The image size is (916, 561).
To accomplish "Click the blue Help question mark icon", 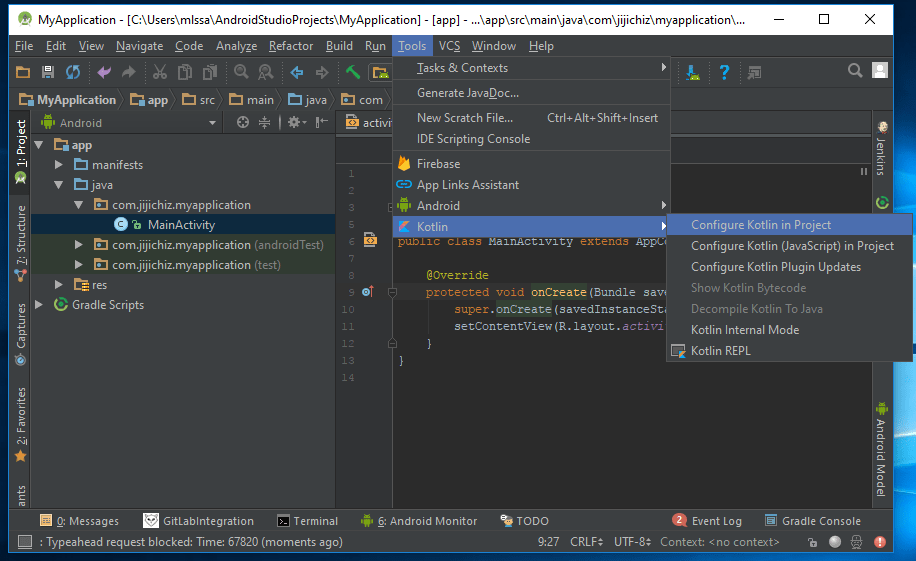I will pos(724,72).
